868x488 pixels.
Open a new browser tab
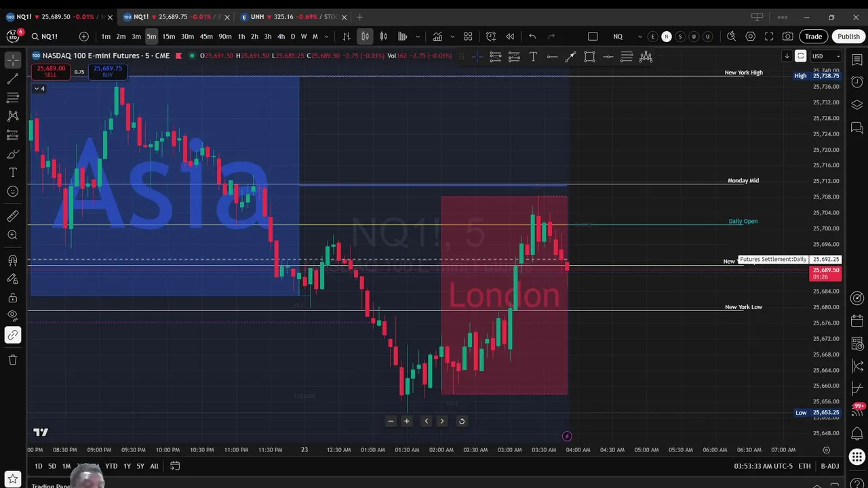tap(360, 17)
